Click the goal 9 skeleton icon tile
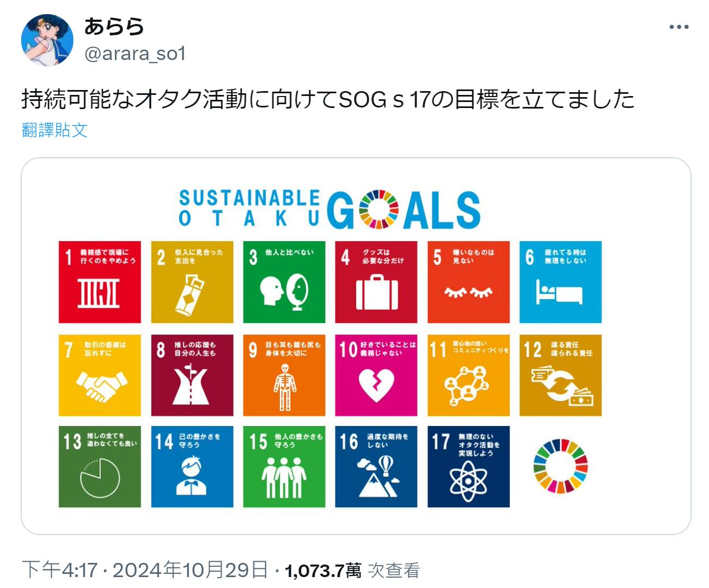This screenshot has height=588, width=709. pos(284,375)
